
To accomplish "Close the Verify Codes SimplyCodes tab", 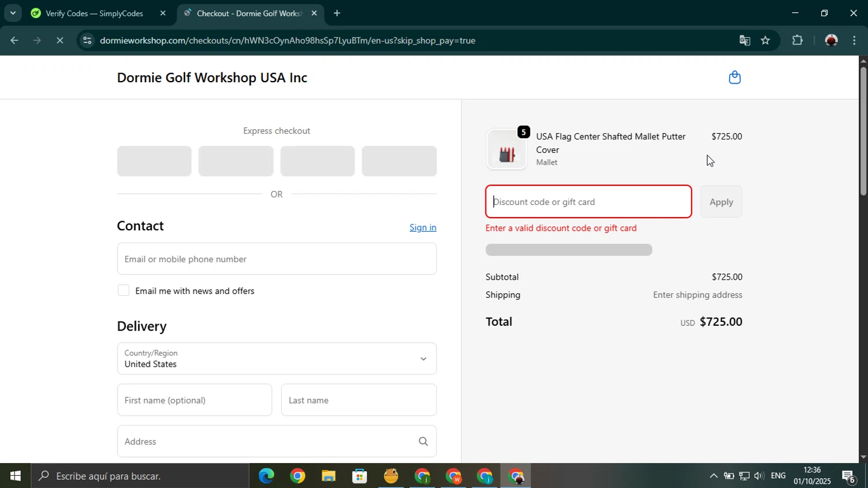I will pos(163,13).
